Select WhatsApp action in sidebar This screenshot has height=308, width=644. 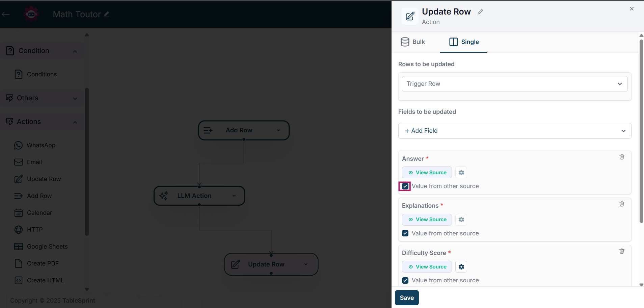point(41,145)
